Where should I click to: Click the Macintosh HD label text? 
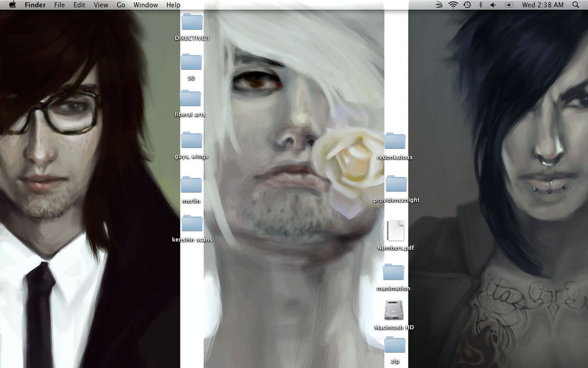[x=394, y=327]
